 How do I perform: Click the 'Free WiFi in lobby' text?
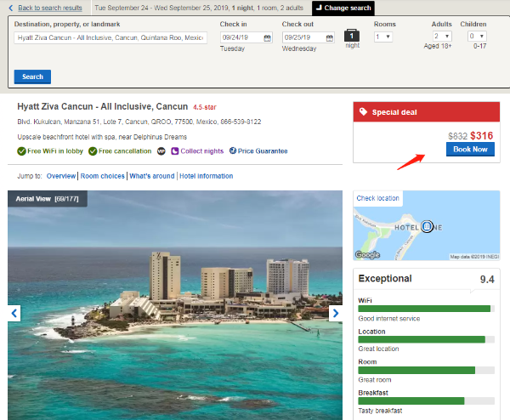[x=55, y=151]
